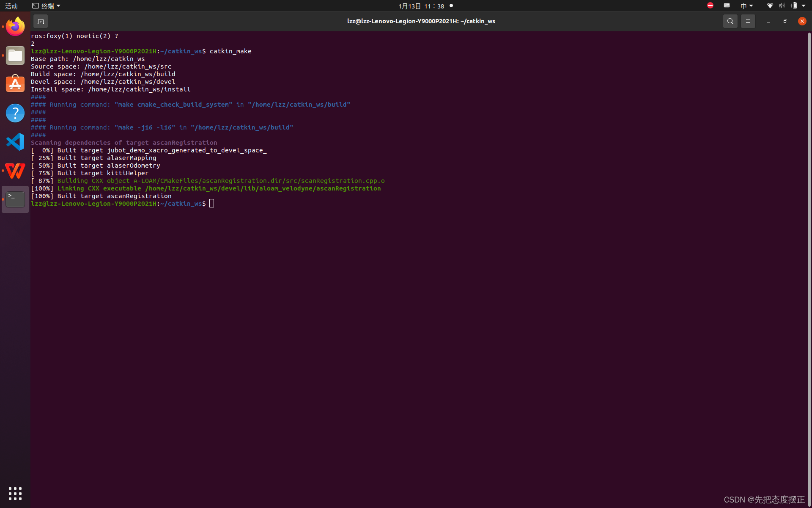Open the date and time calendar panel
Viewport: 812px width, 508px height.
(421, 6)
